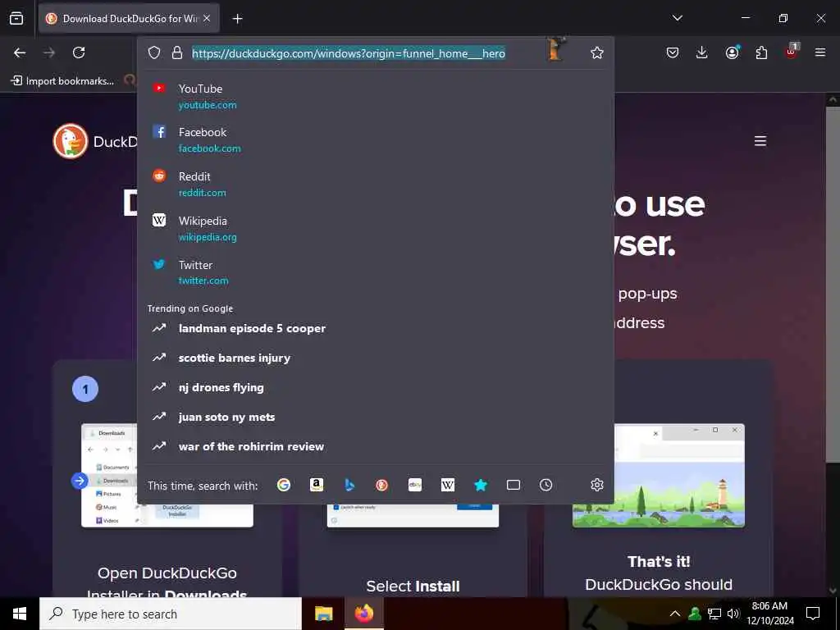Search trending 'juan soto ny mets'

(375, 417)
